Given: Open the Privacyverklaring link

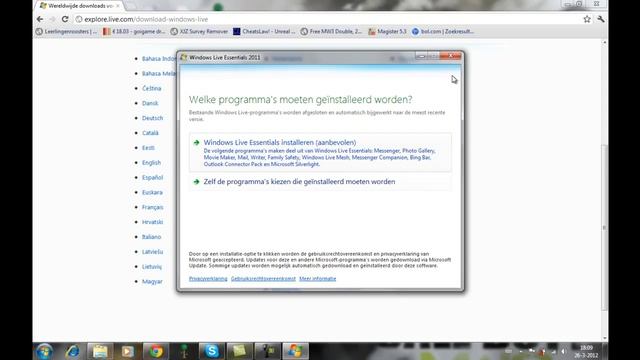Looking at the screenshot, I should [208, 279].
